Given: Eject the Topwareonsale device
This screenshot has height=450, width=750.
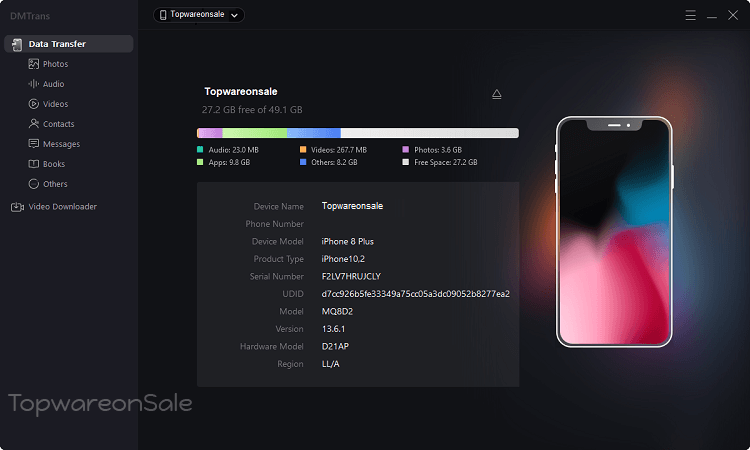Looking at the screenshot, I should tap(496, 94).
